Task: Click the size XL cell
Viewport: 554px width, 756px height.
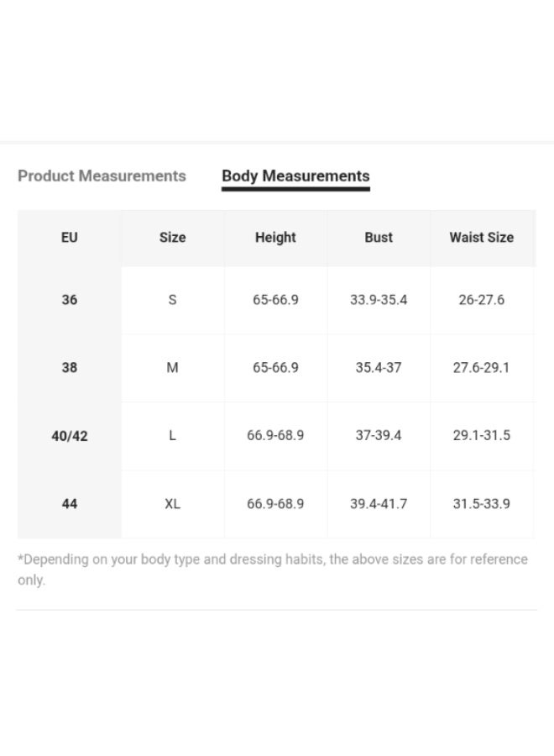Action: [x=172, y=504]
